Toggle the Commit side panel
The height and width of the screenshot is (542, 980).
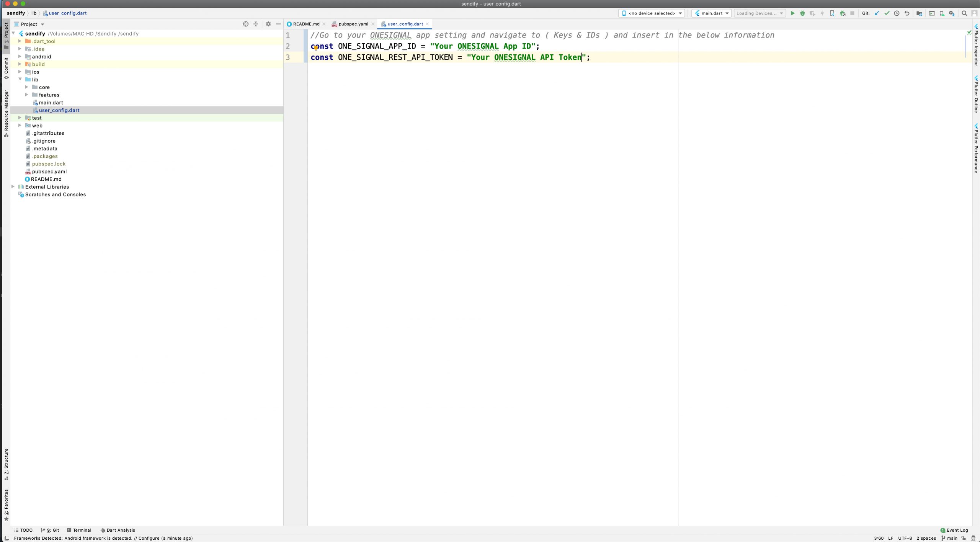6,69
